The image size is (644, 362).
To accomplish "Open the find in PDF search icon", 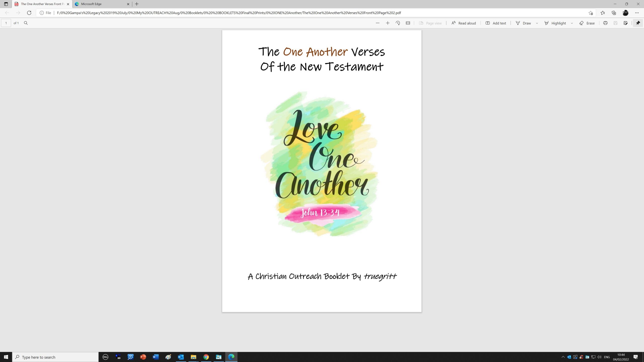I will click(26, 23).
